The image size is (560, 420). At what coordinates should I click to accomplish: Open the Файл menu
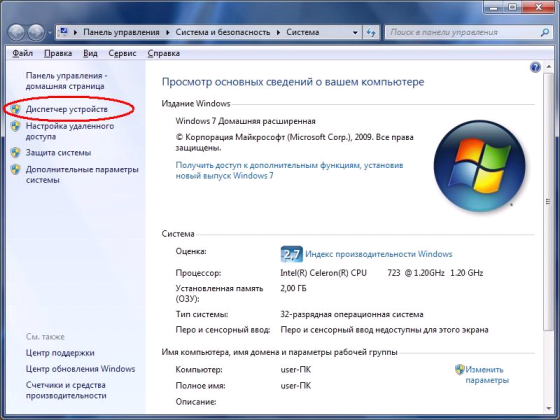pyautogui.click(x=22, y=53)
